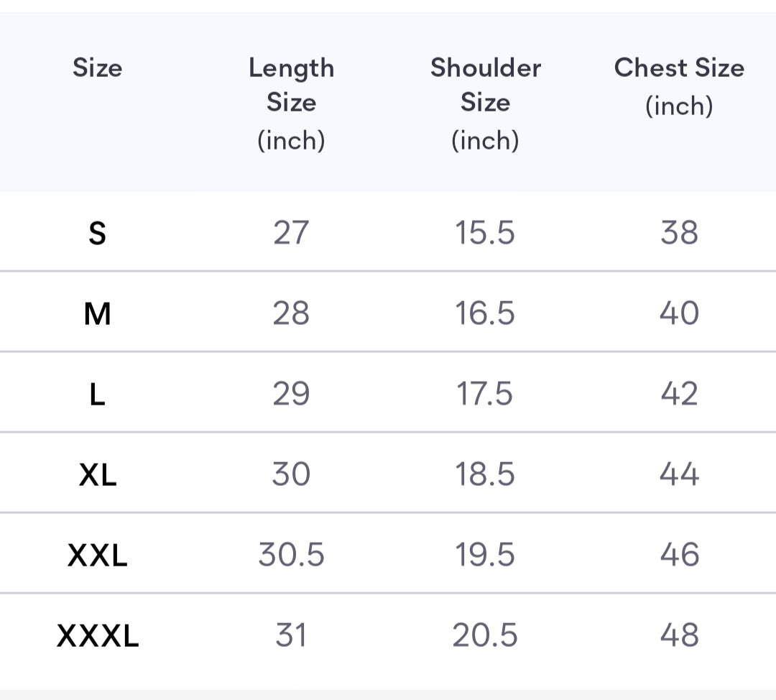Click chest value 48 for size XXXL
This screenshot has width=776, height=700.
[x=679, y=635]
